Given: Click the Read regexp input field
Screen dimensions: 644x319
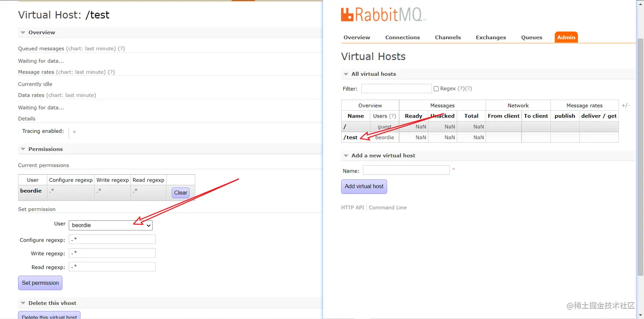Looking at the screenshot, I should pos(112,267).
